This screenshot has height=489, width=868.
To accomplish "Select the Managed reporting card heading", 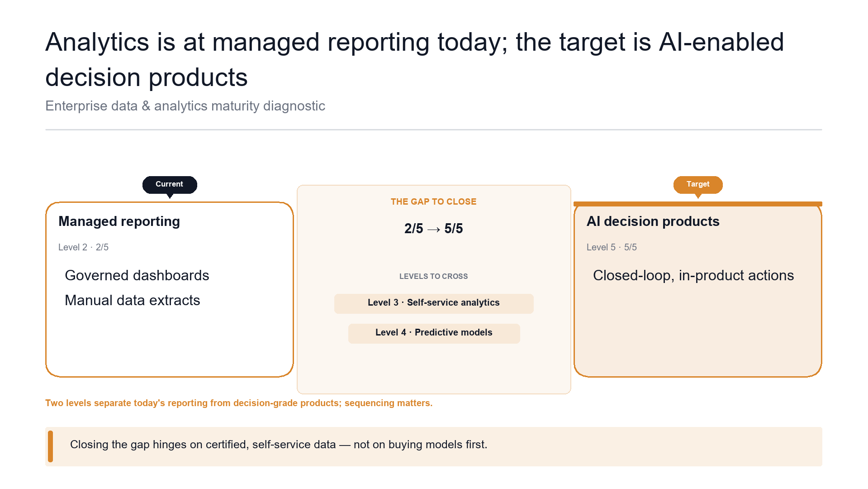I will click(x=119, y=221).
